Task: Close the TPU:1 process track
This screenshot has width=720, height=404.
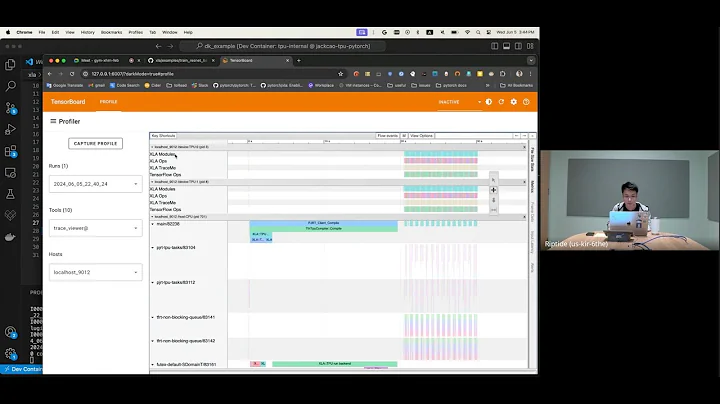Action: coord(524,182)
